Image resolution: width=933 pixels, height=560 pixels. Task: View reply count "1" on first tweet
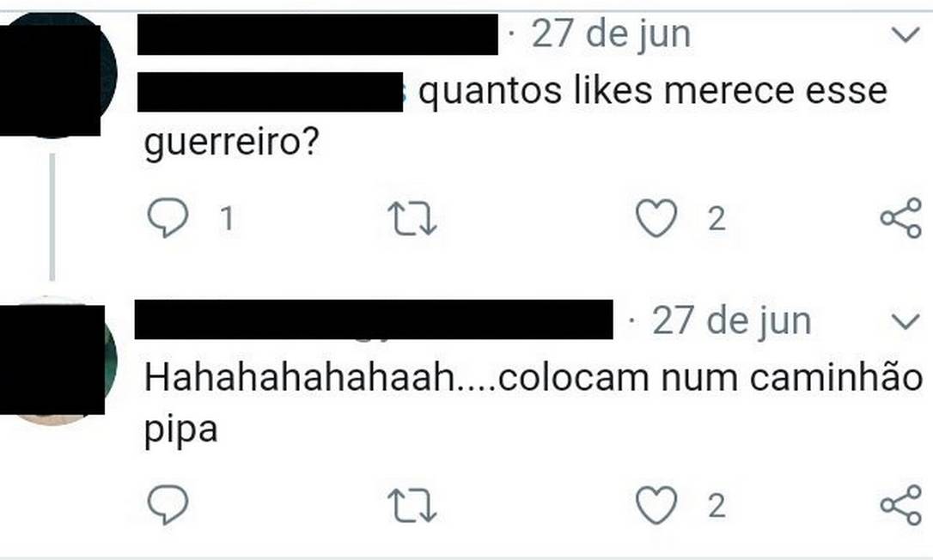coord(227,218)
